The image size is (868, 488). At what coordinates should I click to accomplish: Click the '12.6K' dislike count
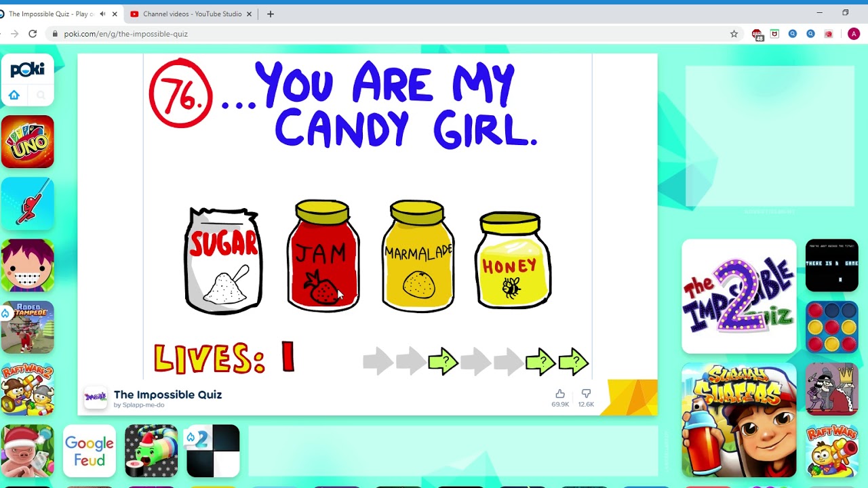coord(586,405)
